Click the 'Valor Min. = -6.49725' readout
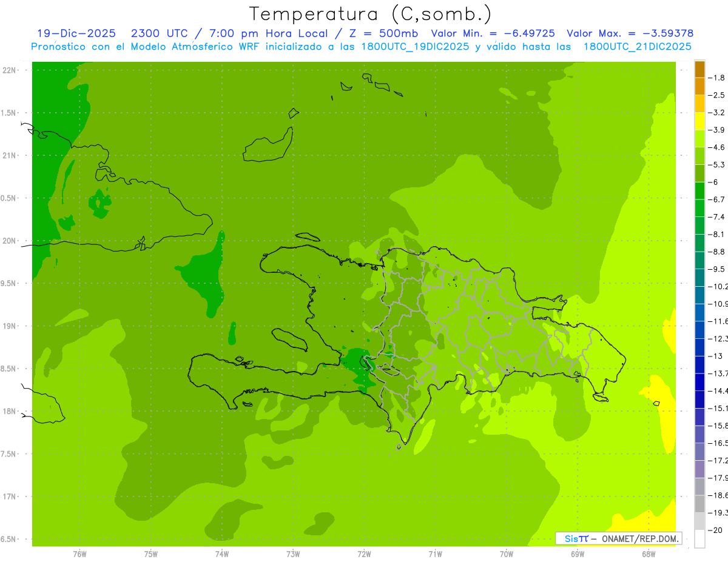The height and width of the screenshot is (562, 728). [x=492, y=33]
